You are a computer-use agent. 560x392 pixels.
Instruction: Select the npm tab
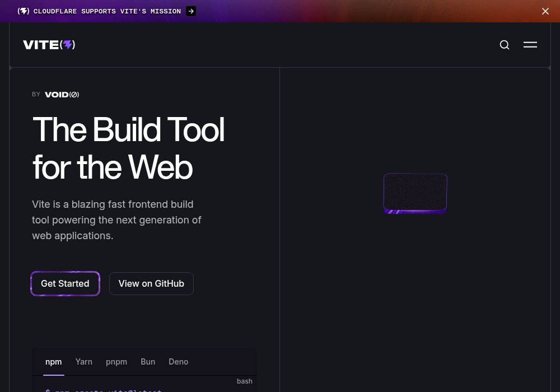click(x=54, y=362)
